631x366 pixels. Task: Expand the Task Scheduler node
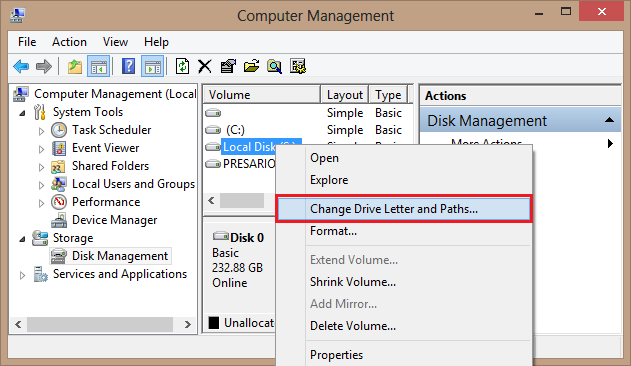coord(41,131)
